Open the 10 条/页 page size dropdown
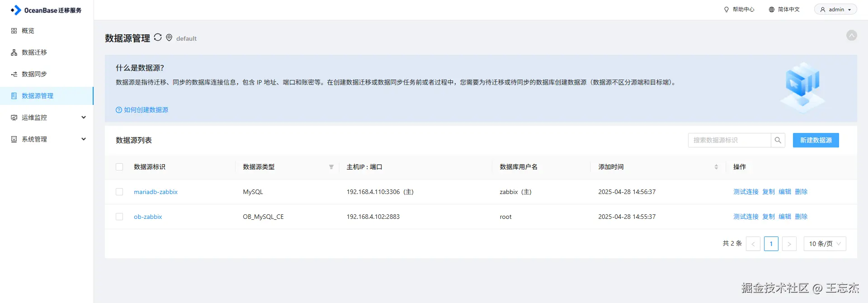868x303 pixels. [x=825, y=244]
